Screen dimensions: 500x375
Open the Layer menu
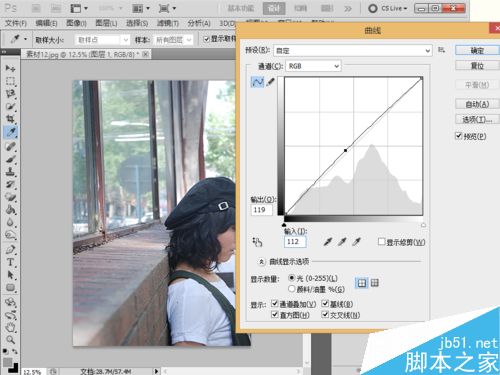click(x=106, y=23)
